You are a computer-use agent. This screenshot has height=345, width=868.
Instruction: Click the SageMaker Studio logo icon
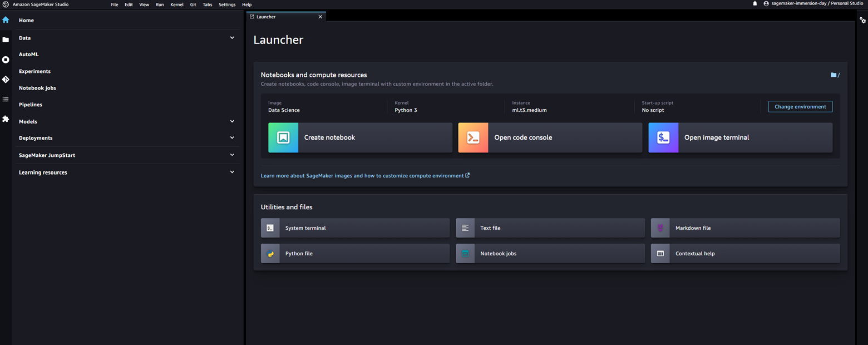[x=6, y=4]
